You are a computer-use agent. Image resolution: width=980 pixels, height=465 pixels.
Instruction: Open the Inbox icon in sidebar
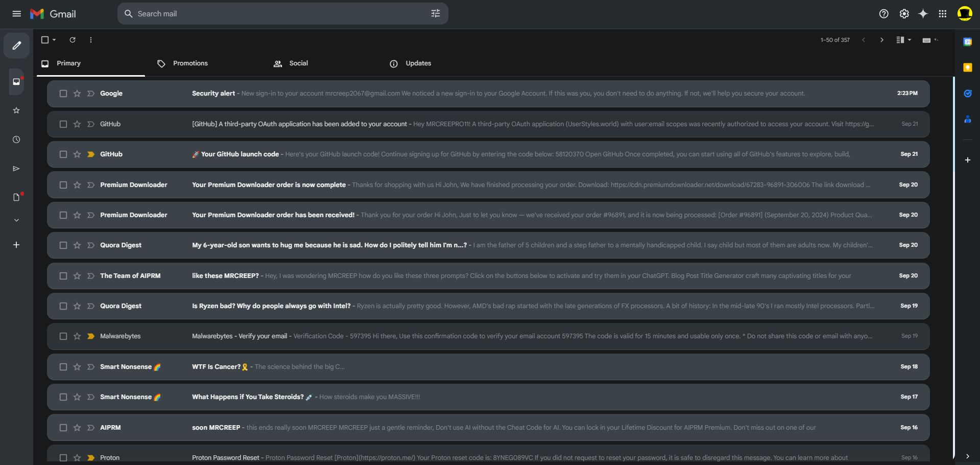(x=16, y=81)
